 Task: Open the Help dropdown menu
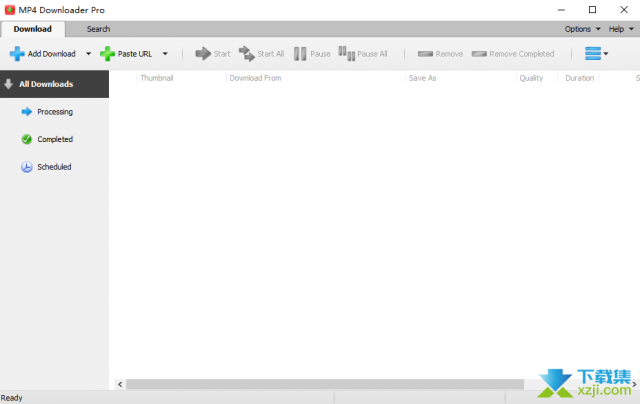(621, 29)
